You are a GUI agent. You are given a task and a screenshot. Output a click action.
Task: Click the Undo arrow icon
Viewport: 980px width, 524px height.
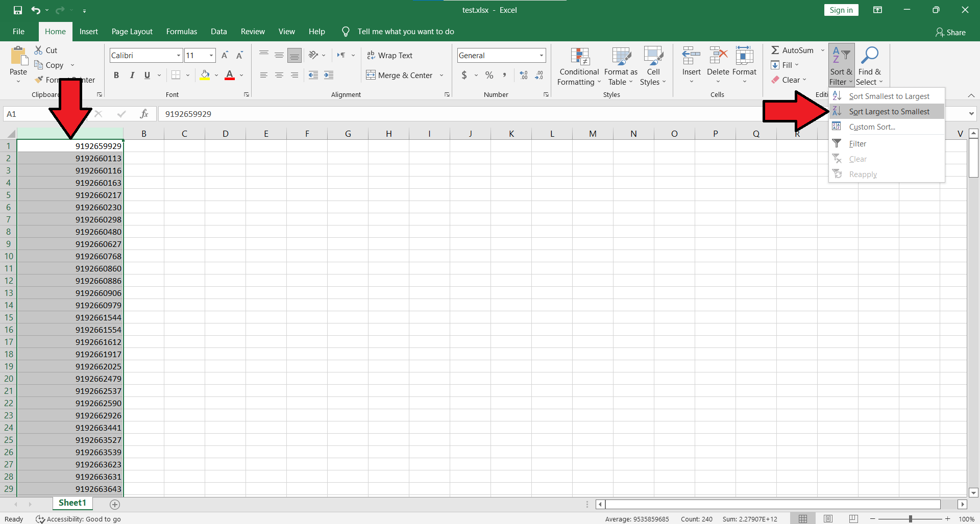[x=35, y=10]
